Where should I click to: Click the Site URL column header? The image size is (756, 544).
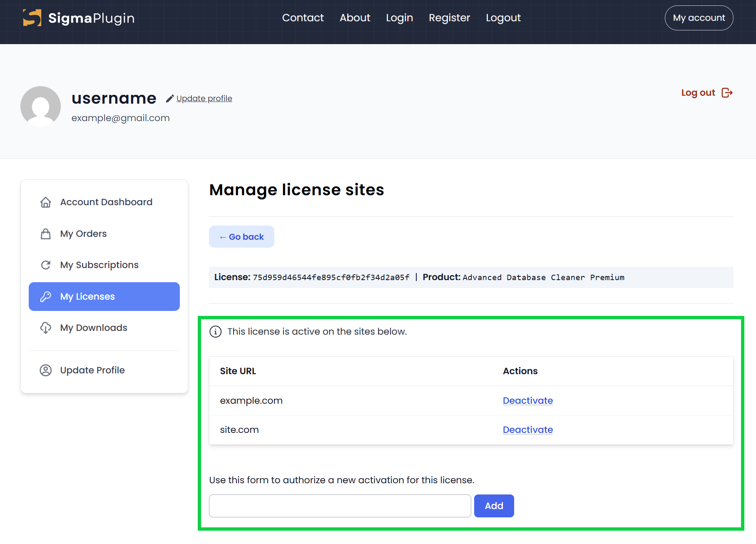pyautogui.click(x=238, y=371)
